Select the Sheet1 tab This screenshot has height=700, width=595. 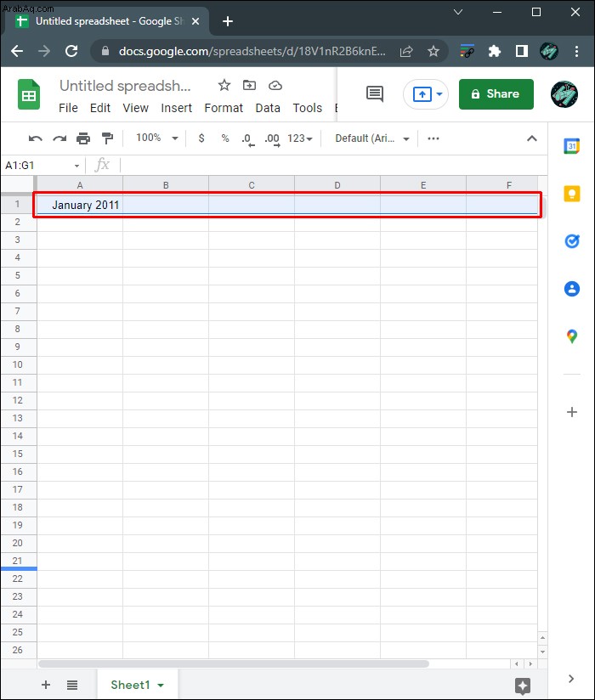click(137, 685)
